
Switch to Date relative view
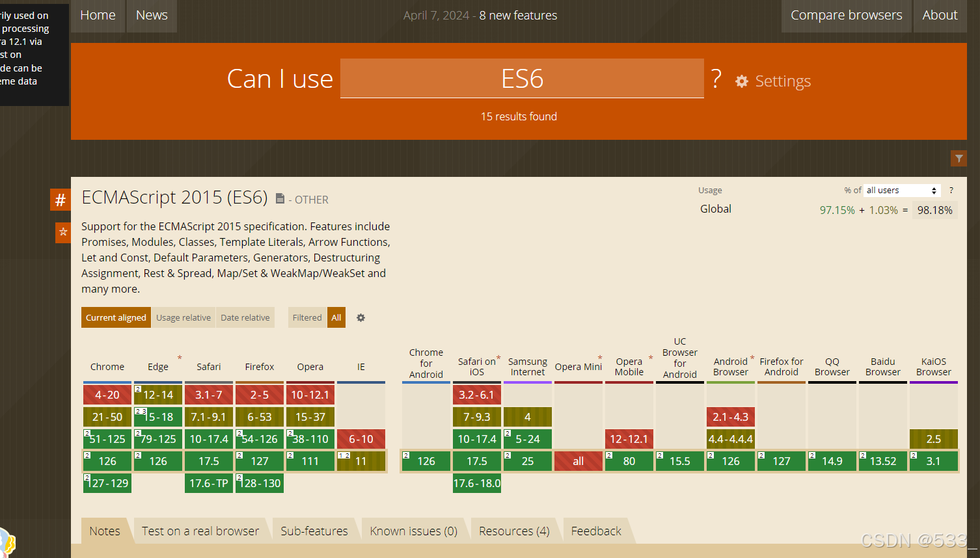[x=245, y=318]
